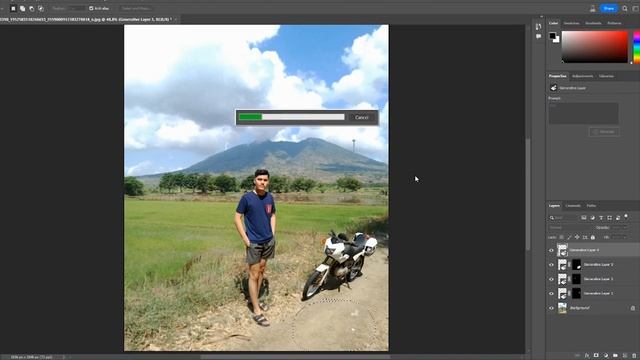Screen dimensions: 640x360
Task: Close the open document tab
Action: click(x=176, y=19)
